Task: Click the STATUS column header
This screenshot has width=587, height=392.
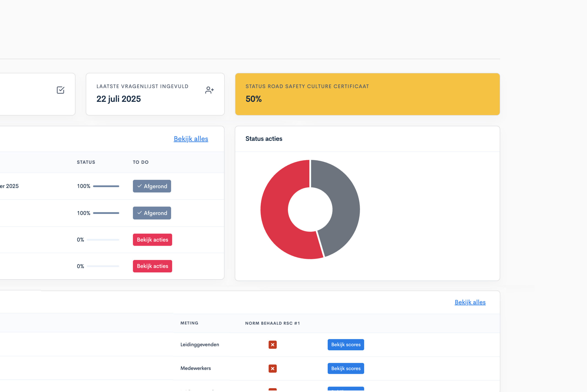Action: click(x=86, y=162)
